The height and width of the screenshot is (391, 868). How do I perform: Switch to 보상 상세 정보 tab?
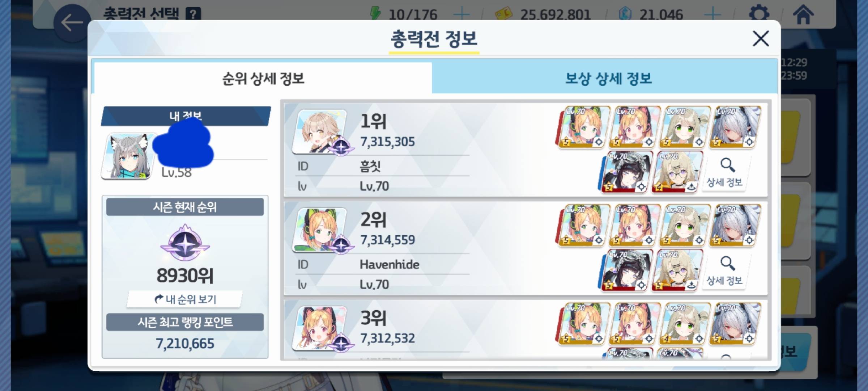tap(608, 78)
